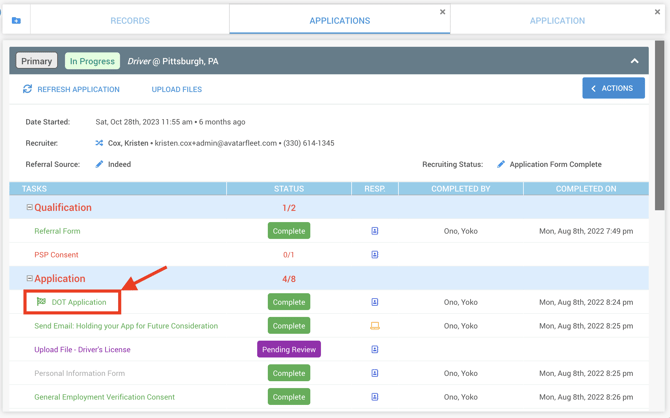
Task: Collapse the Application task group
Action: point(30,279)
